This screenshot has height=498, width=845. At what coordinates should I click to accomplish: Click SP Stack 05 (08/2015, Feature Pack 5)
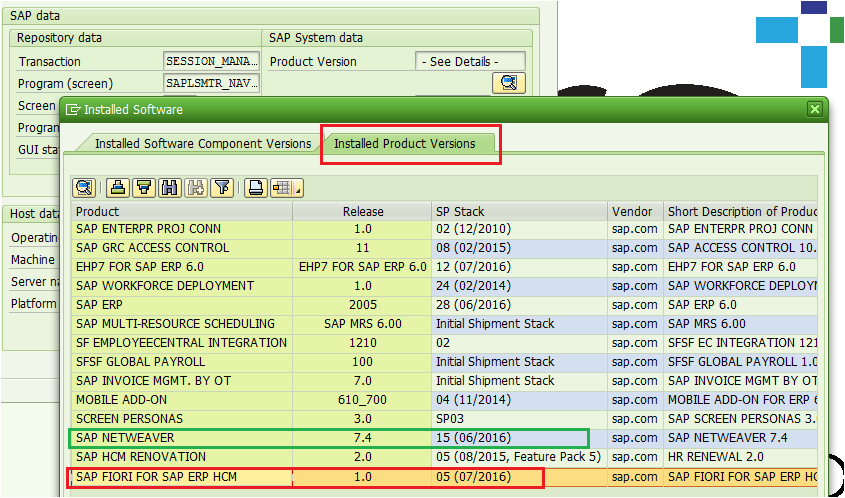point(520,456)
